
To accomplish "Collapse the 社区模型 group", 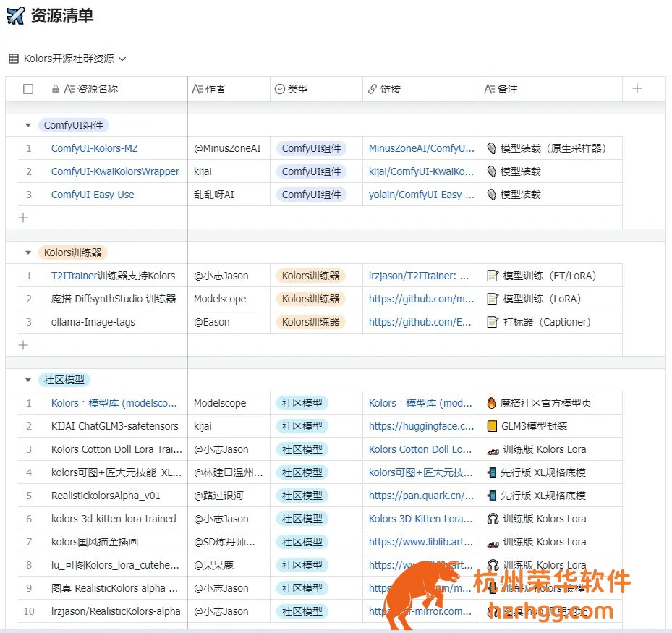I will tap(28, 380).
